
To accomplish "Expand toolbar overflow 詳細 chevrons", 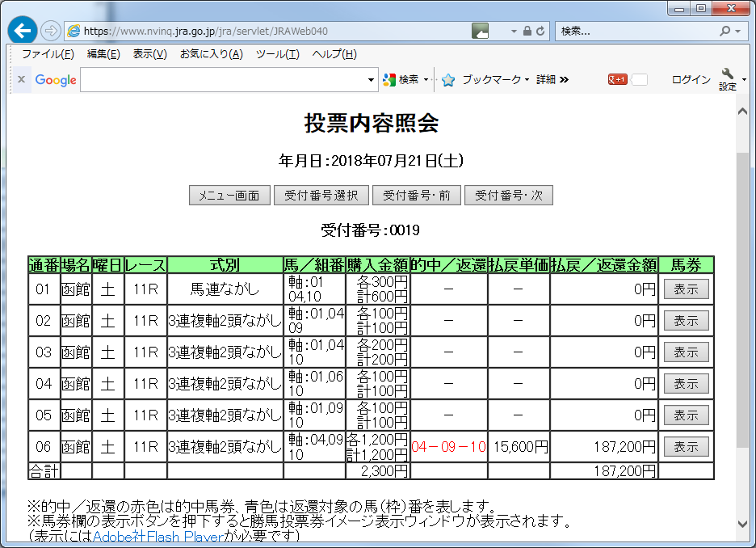I will click(565, 79).
